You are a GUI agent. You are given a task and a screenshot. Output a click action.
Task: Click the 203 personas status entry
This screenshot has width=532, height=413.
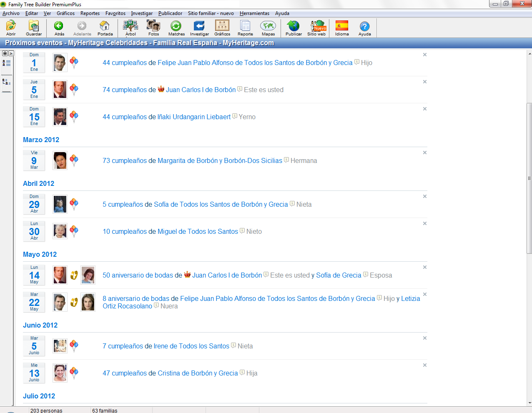(46, 410)
